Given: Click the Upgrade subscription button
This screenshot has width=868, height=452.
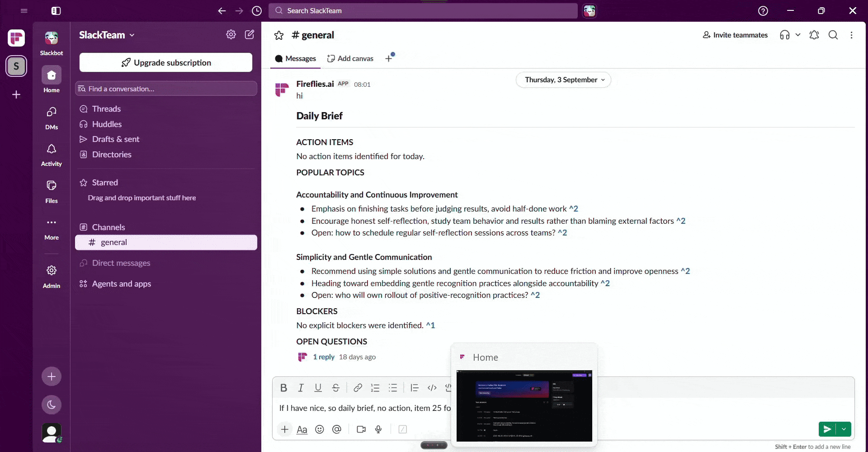Looking at the screenshot, I should [166, 62].
